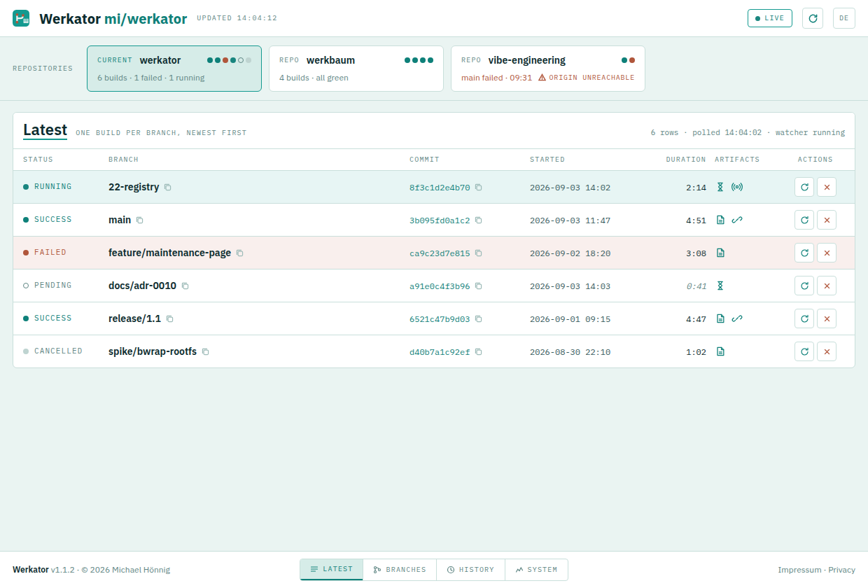Open link artifact for release/1.1
Viewport: 868px width, 588px height.
pyautogui.click(x=737, y=318)
